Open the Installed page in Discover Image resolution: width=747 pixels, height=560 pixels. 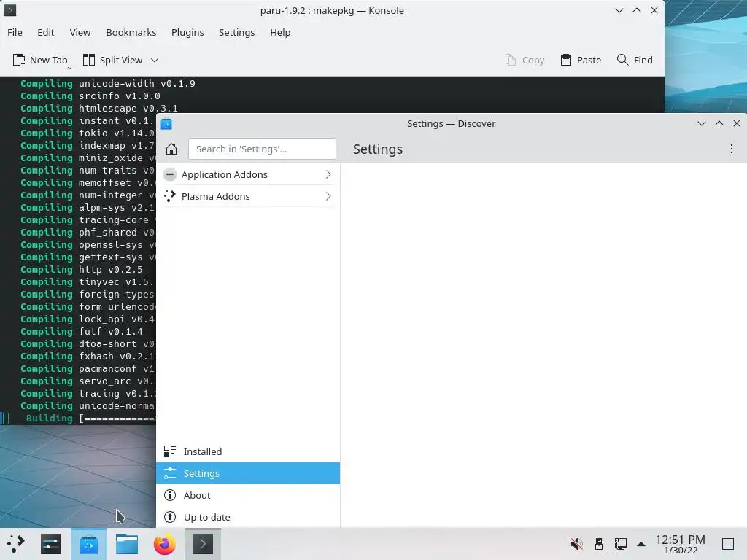tap(248, 451)
